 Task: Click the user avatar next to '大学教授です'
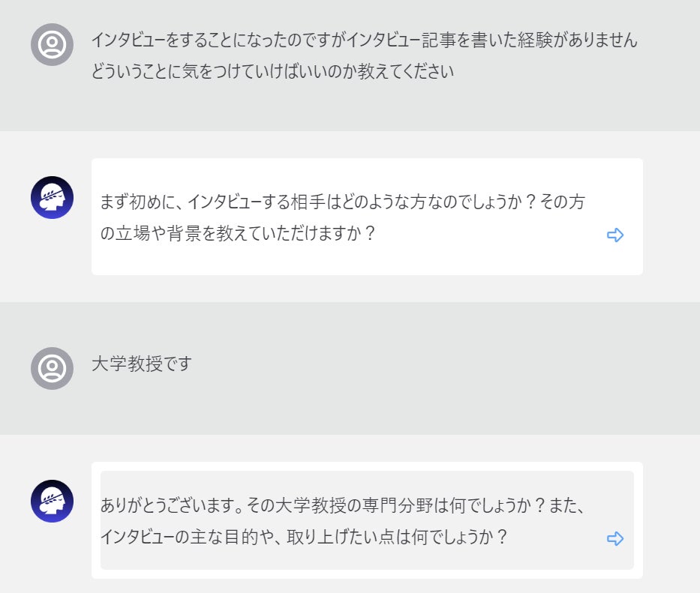pos(52,368)
